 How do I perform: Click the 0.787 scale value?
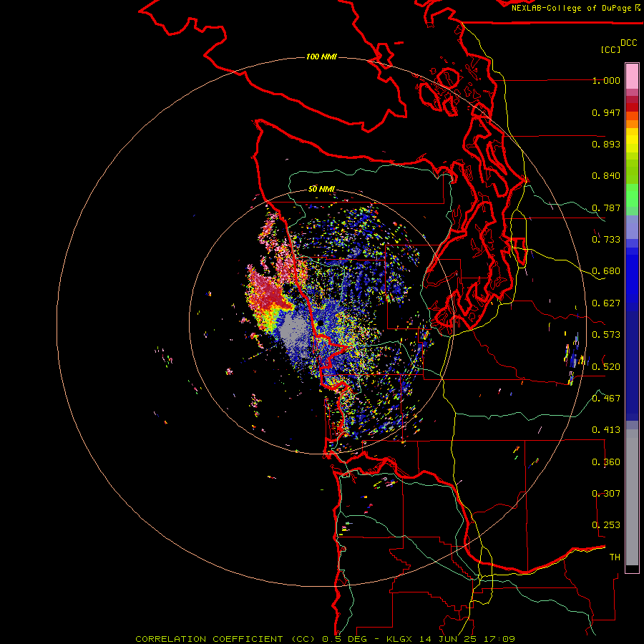606,208
